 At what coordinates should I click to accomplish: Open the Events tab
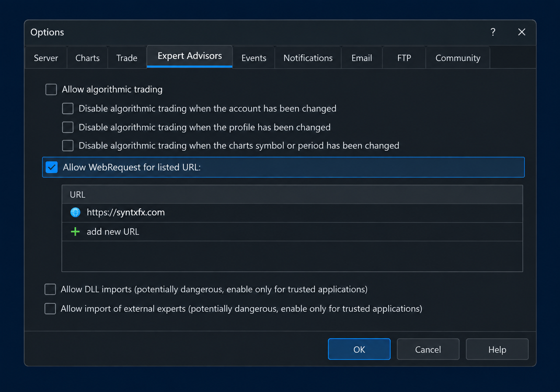(x=254, y=58)
